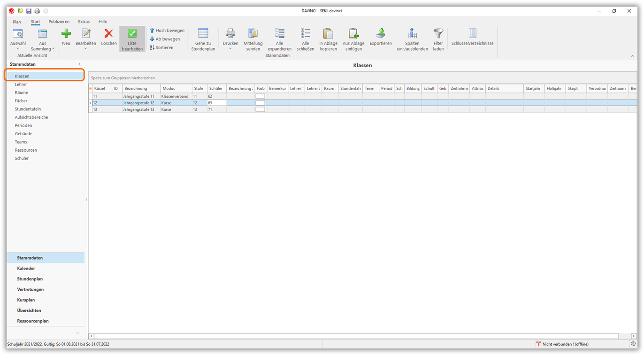
Task: Toggle the Liste bearbeiten button
Action: (132, 39)
